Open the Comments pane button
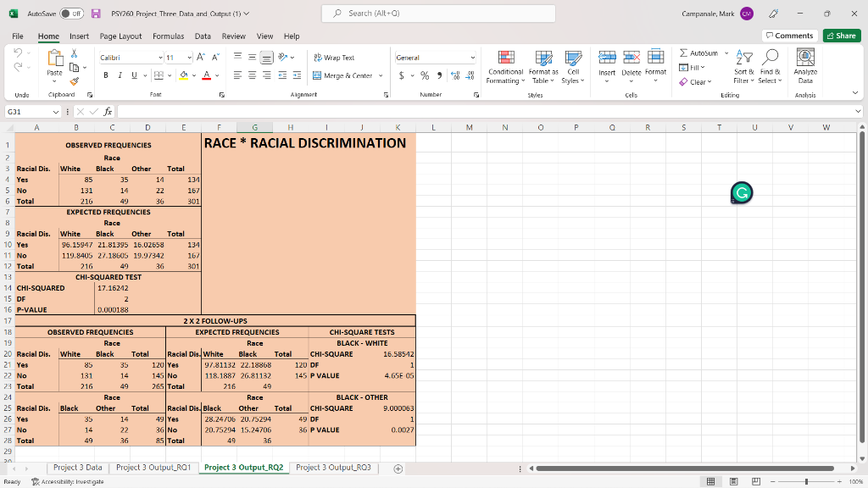Viewport: 868px width, 488px height. 788,36
